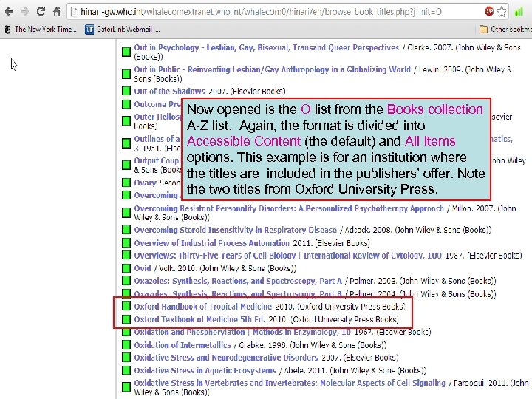
Task: Click green square beside Overcoming Resistant Personality Disorders
Action: [x=126, y=213]
